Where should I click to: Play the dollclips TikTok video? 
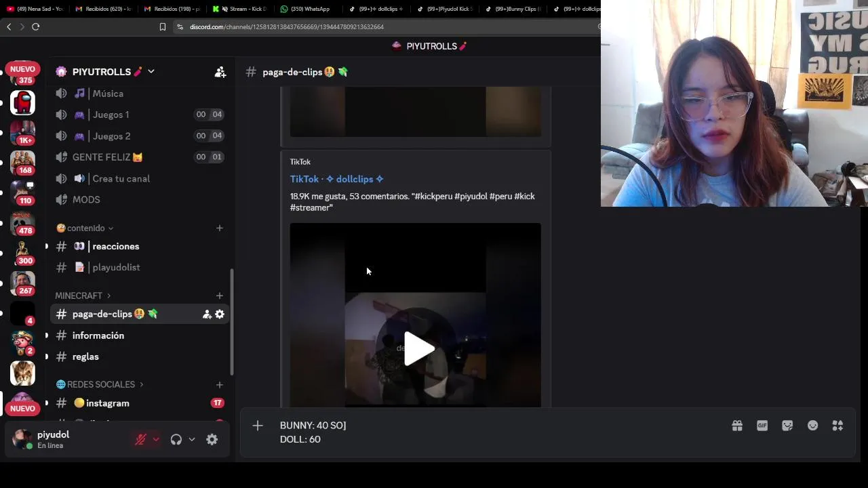tap(418, 349)
